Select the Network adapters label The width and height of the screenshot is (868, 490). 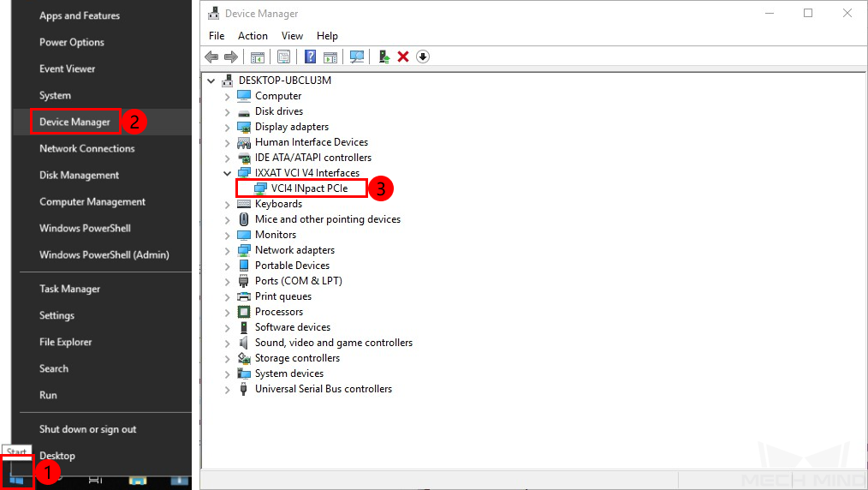coord(294,250)
